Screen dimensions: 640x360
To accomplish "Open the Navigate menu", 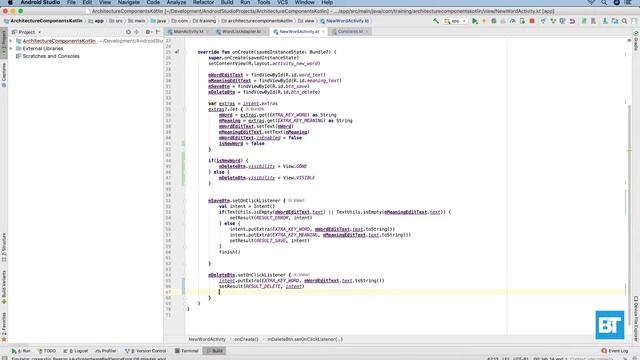I will 129,2.
